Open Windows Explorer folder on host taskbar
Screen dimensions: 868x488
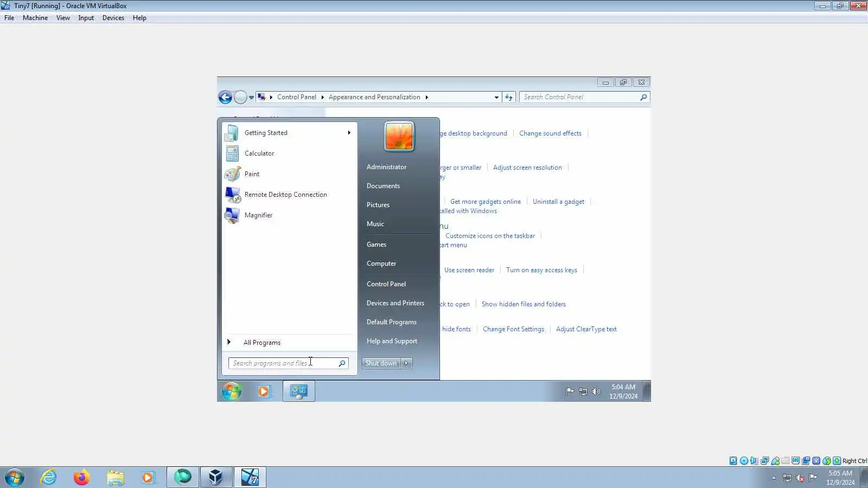click(x=115, y=477)
